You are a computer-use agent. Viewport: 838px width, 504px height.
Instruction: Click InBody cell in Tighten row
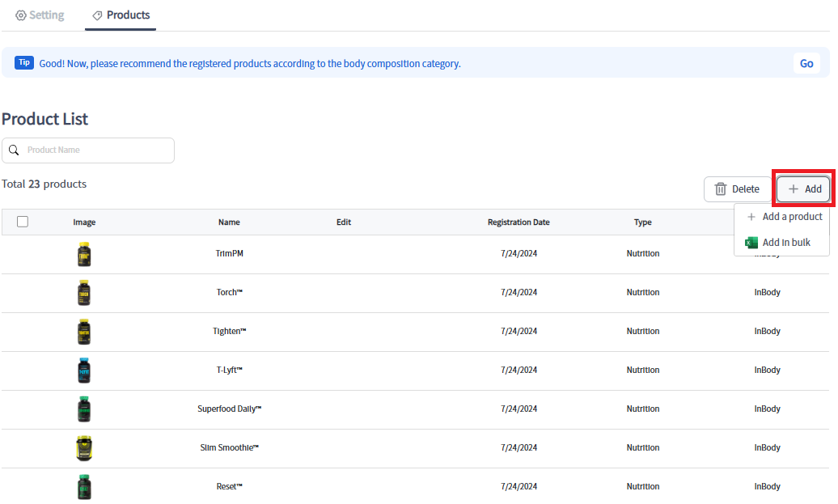pyautogui.click(x=768, y=332)
